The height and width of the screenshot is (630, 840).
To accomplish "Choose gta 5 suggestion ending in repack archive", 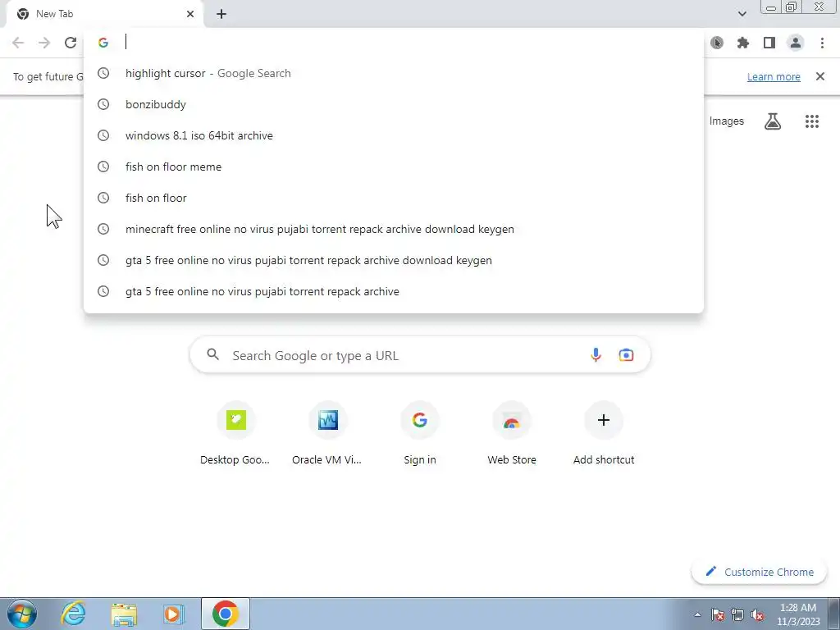I will tap(394, 291).
